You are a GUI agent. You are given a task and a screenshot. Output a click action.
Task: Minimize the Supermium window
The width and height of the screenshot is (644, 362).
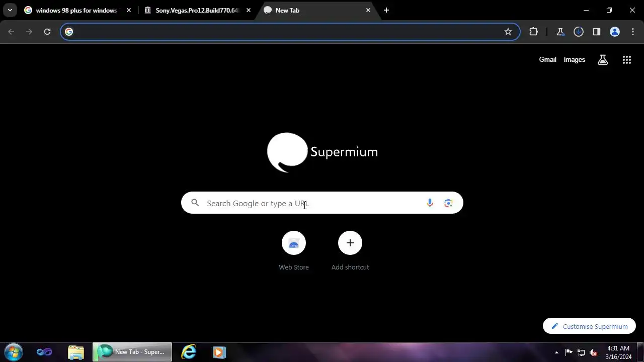(586, 10)
